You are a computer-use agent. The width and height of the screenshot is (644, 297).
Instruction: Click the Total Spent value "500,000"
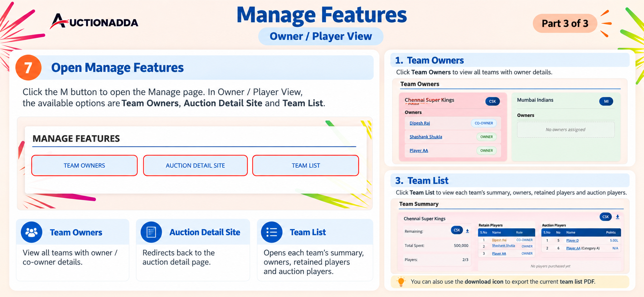[461, 246]
